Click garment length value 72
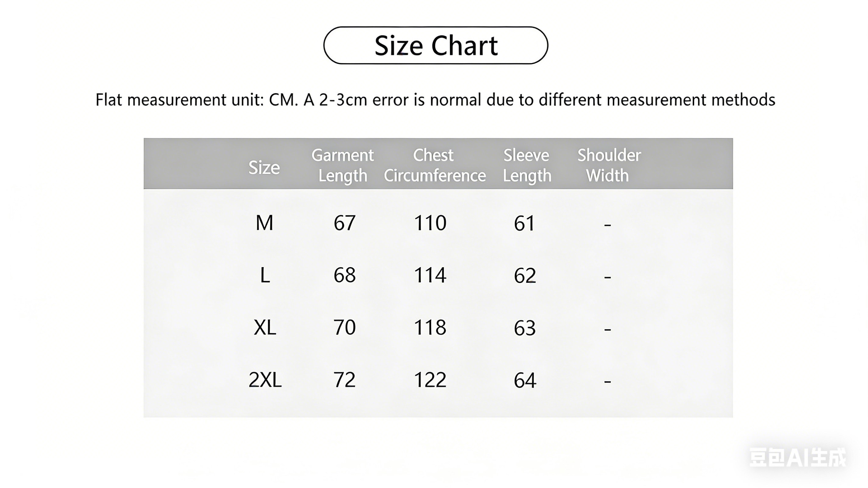This screenshot has height=488, width=868. pos(344,380)
